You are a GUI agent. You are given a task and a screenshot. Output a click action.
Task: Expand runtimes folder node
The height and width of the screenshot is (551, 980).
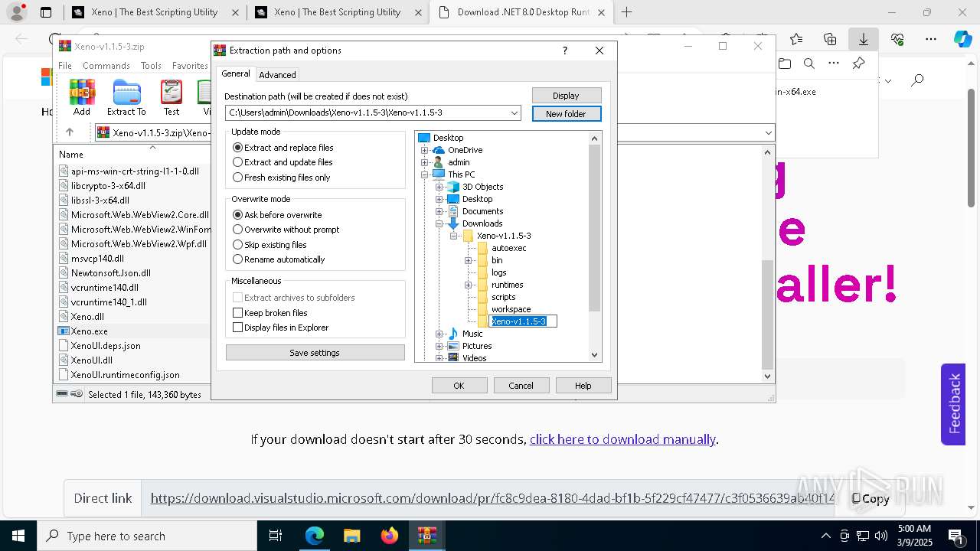point(469,285)
